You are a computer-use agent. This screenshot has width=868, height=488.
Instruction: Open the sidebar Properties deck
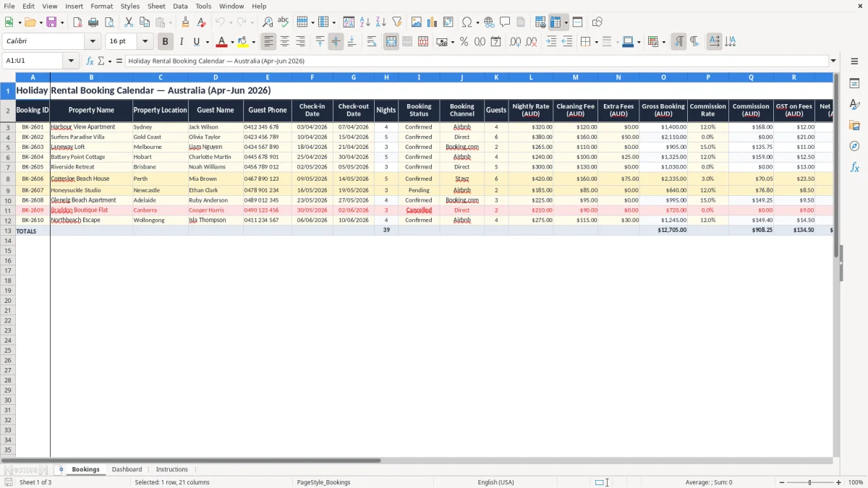click(854, 84)
